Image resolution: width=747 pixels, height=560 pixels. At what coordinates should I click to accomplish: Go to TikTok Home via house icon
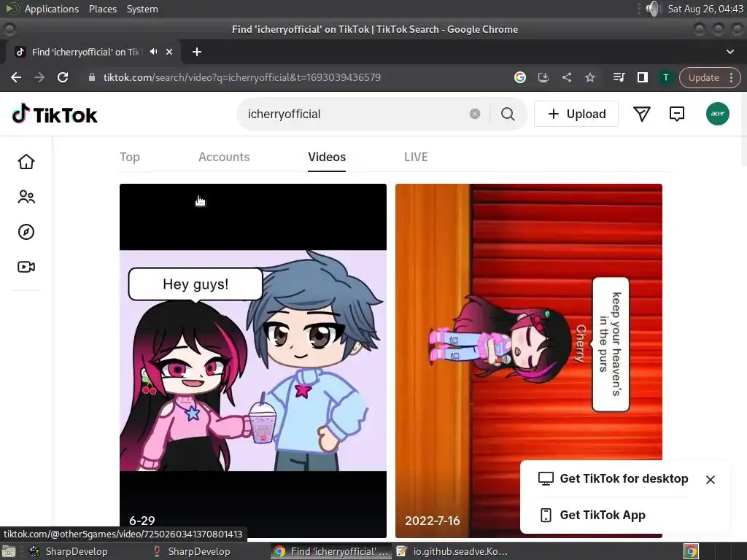point(26,162)
